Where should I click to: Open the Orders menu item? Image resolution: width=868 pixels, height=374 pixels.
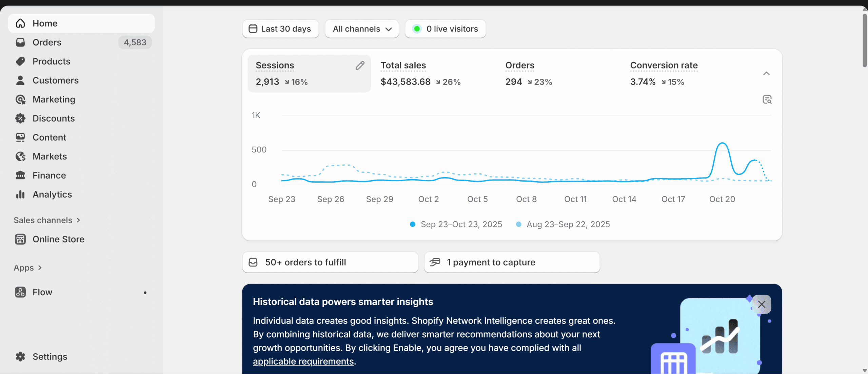pos(47,42)
